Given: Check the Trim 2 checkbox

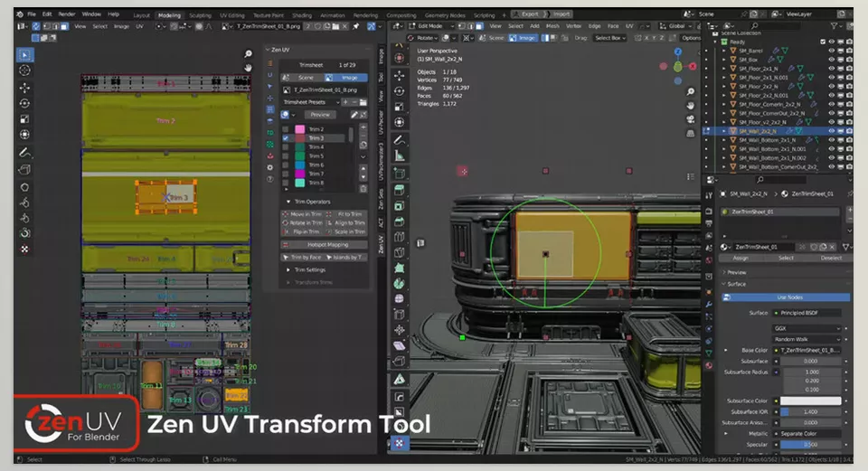Looking at the screenshot, I should (x=286, y=129).
